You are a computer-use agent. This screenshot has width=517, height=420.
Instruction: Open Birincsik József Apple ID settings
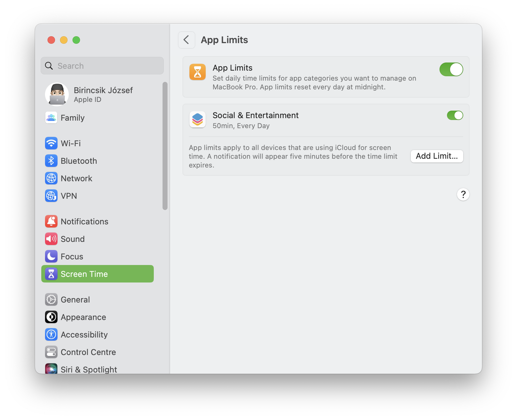pyautogui.click(x=98, y=94)
